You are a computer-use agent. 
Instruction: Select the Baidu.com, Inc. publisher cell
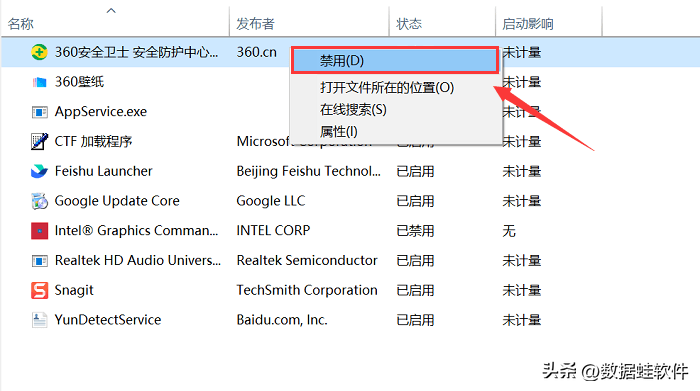pyautogui.click(x=282, y=320)
